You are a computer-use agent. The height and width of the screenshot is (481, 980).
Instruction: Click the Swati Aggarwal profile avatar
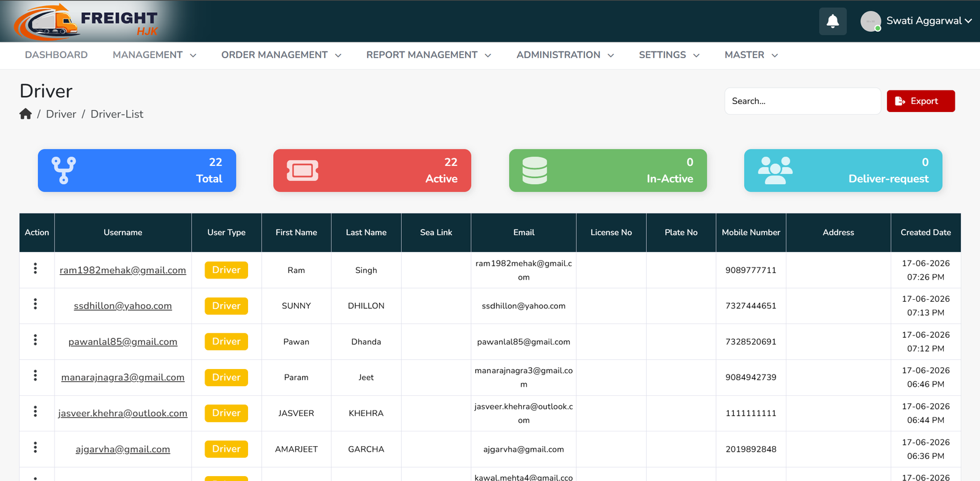click(x=870, y=21)
